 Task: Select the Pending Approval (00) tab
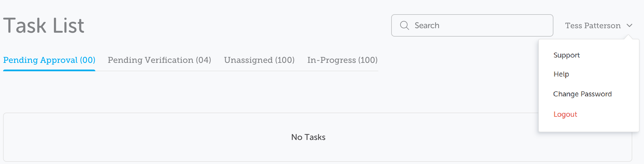(x=49, y=60)
